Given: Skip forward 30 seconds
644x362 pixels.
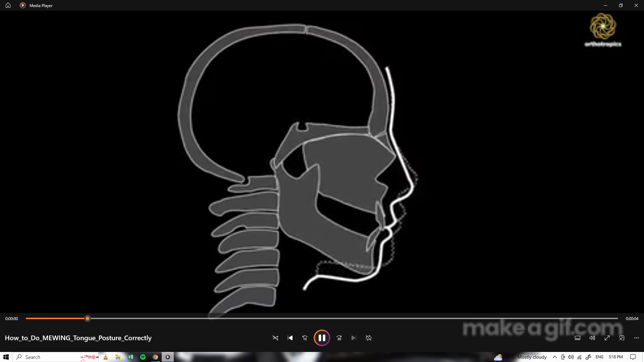Looking at the screenshot, I should click(339, 338).
